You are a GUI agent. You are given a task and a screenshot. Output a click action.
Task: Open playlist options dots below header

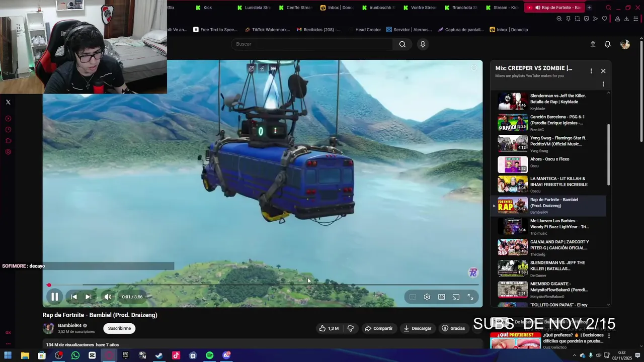tap(603, 84)
